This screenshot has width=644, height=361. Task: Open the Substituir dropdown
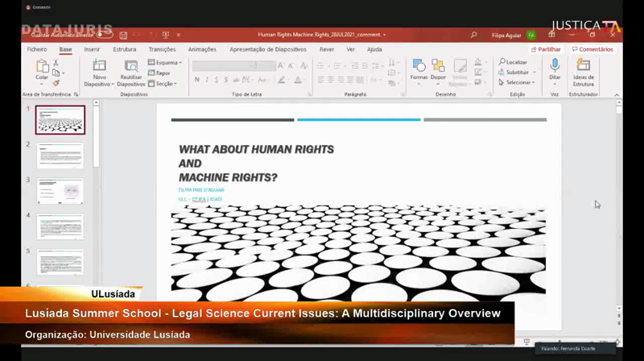(517, 73)
